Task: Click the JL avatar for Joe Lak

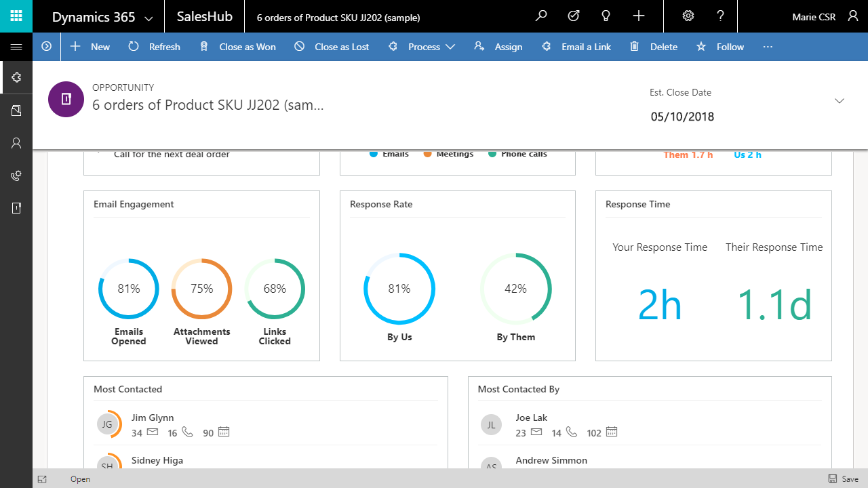Action: 491,424
